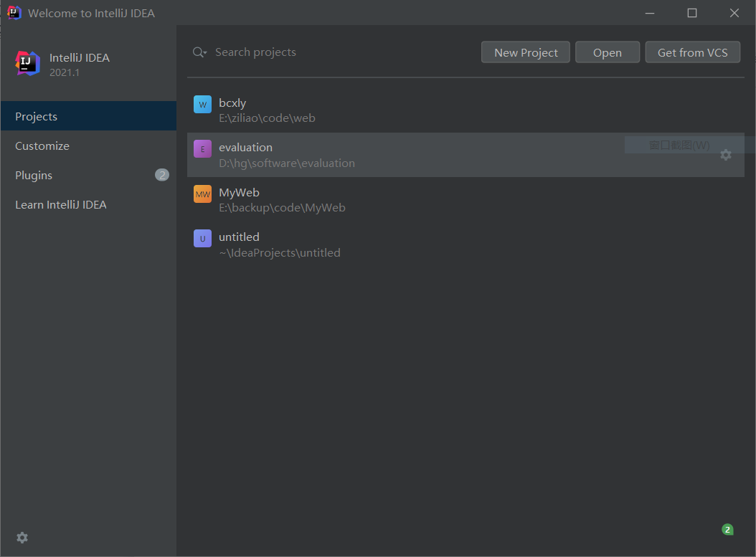Select the bcxly project name
The height and width of the screenshot is (557, 756).
[x=232, y=103]
